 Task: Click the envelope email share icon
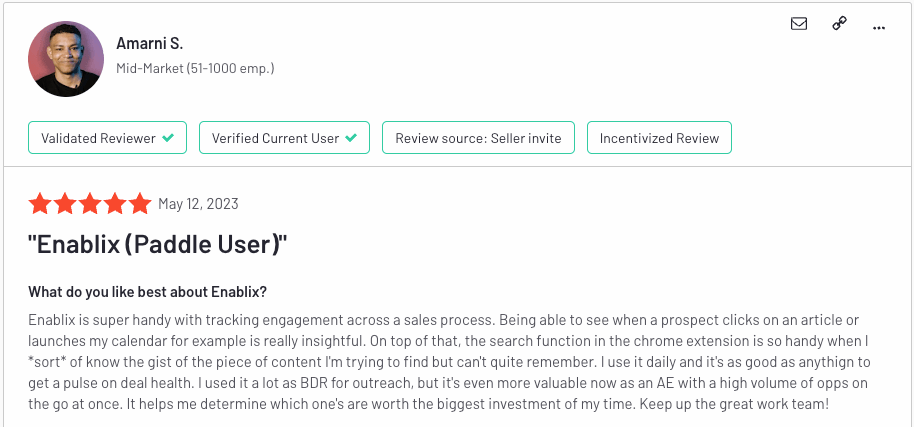coord(799,24)
